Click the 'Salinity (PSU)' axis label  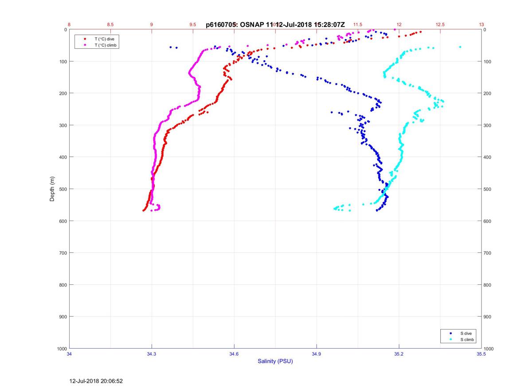(x=275, y=361)
